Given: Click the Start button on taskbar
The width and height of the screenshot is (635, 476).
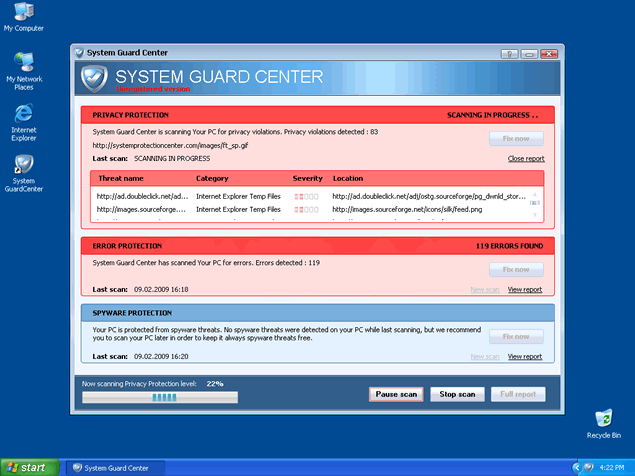Looking at the screenshot, I should click(x=27, y=467).
